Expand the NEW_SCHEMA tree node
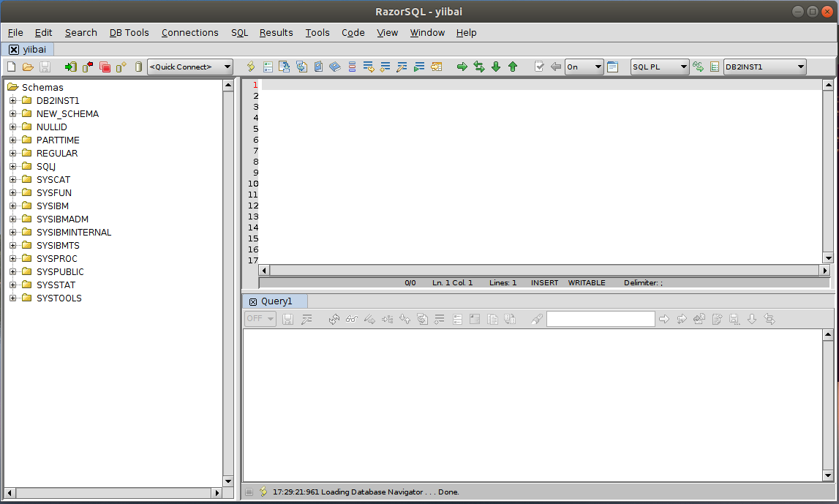Image resolution: width=839 pixels, height=504 pixels. tap(13, 114)
